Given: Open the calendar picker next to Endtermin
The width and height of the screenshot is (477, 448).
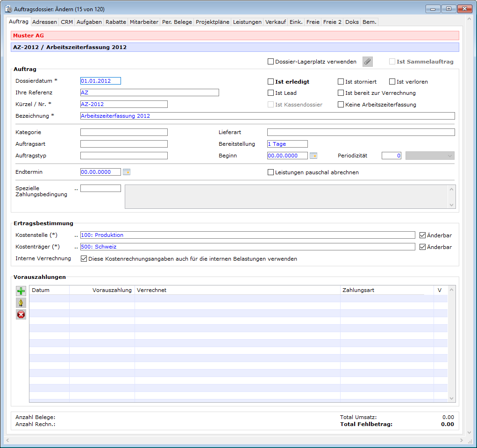Looking at the screenshot, I should [x=127, y=172].
